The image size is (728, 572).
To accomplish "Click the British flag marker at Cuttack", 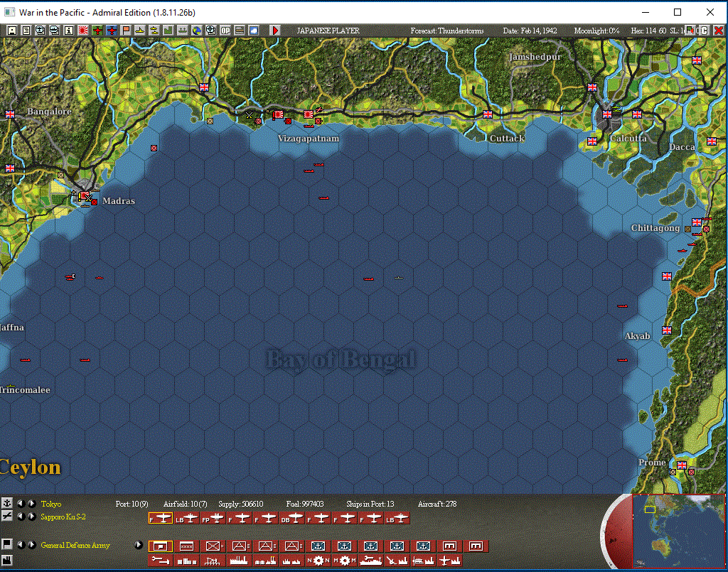I will [488, 114].
